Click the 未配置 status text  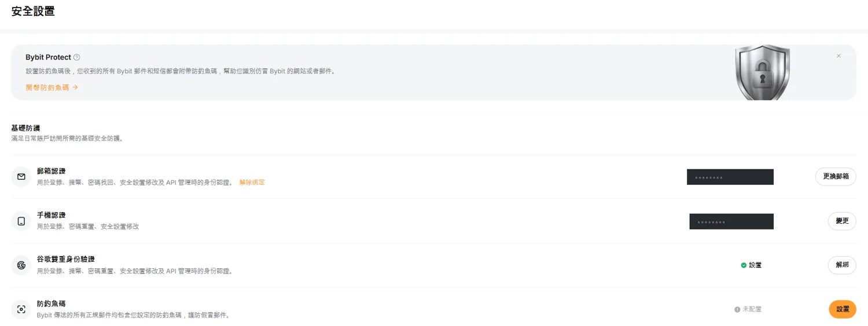[752, 309]
